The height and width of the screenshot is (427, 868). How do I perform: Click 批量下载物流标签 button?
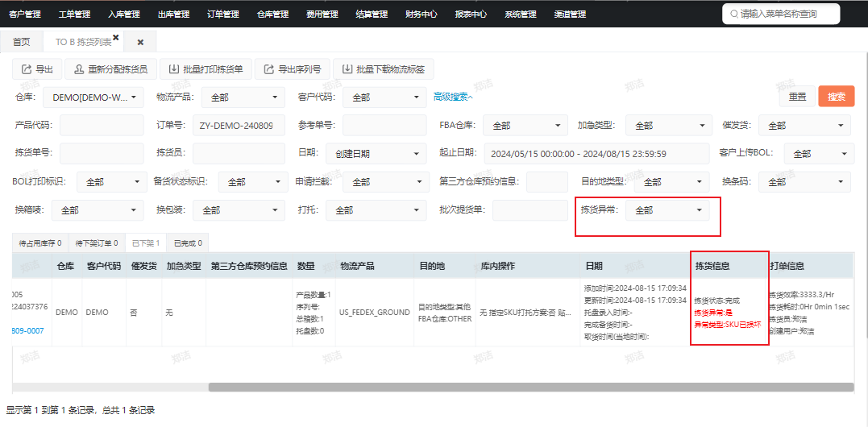click(383, 69)
